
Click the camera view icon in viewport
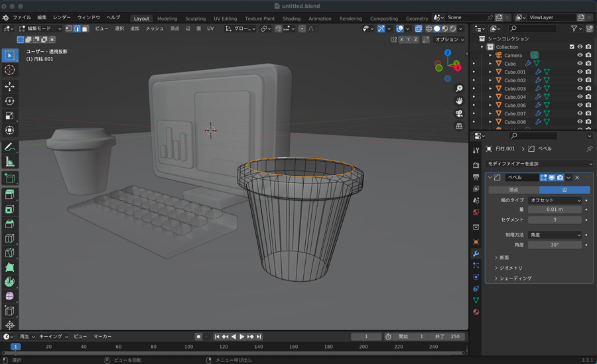(x=459, y=113)
